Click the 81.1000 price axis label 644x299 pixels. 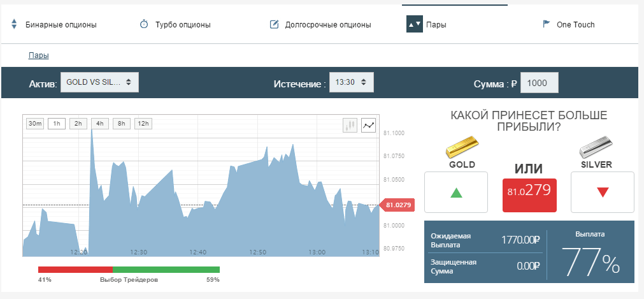point(394,133)
